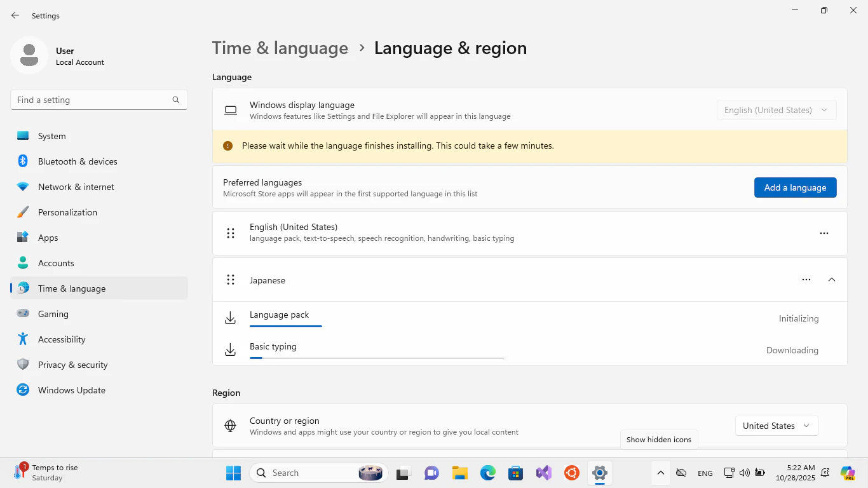Open the Country or region dropdown
This screenshot has width=868, height=488.
(x=776, y=426)
